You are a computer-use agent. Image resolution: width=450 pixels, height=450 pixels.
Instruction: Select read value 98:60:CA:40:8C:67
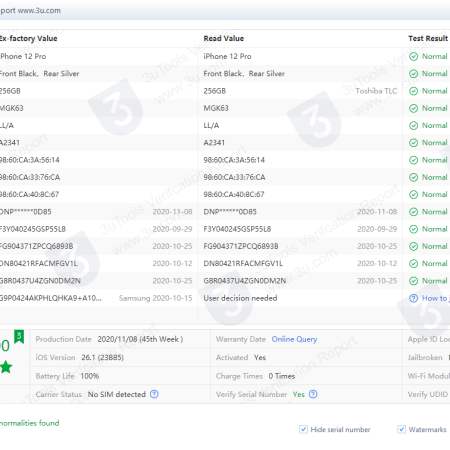(x=234, y=195)
